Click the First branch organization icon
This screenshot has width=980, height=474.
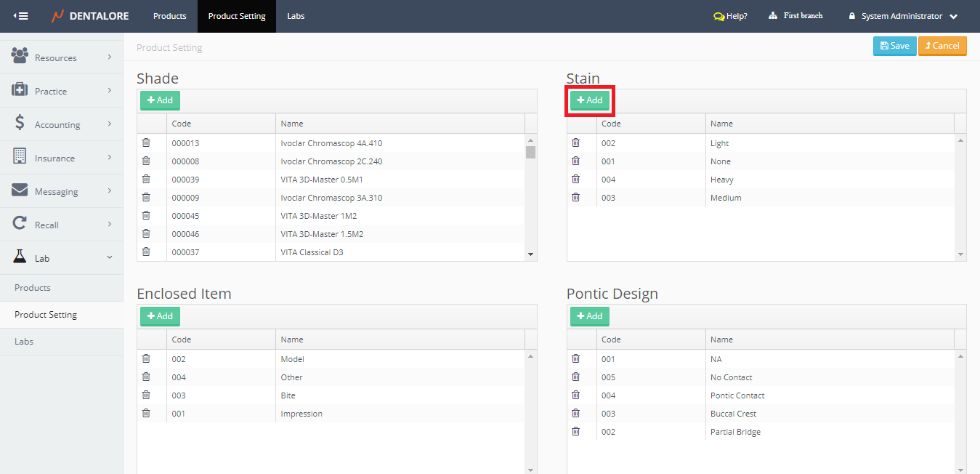point(773,16)
